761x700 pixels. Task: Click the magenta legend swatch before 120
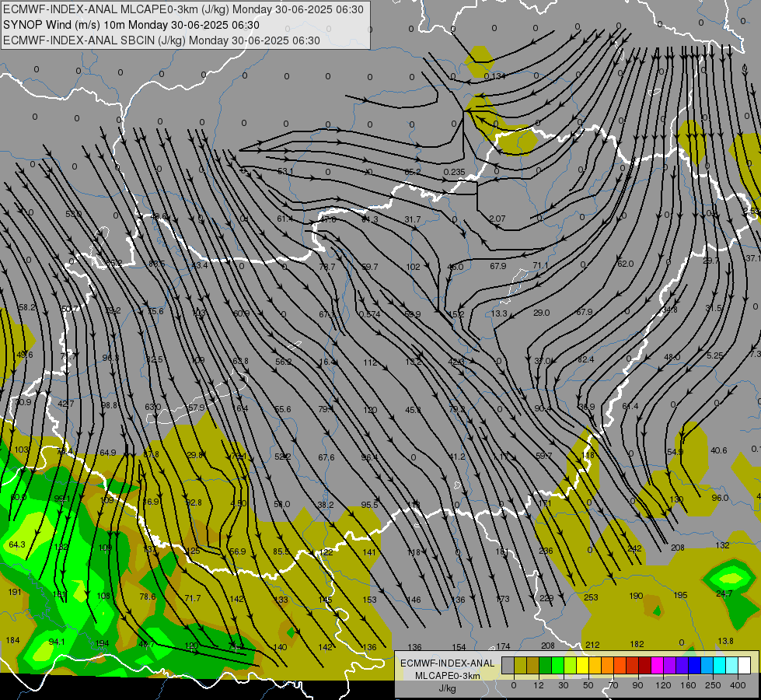click(657, 665)
